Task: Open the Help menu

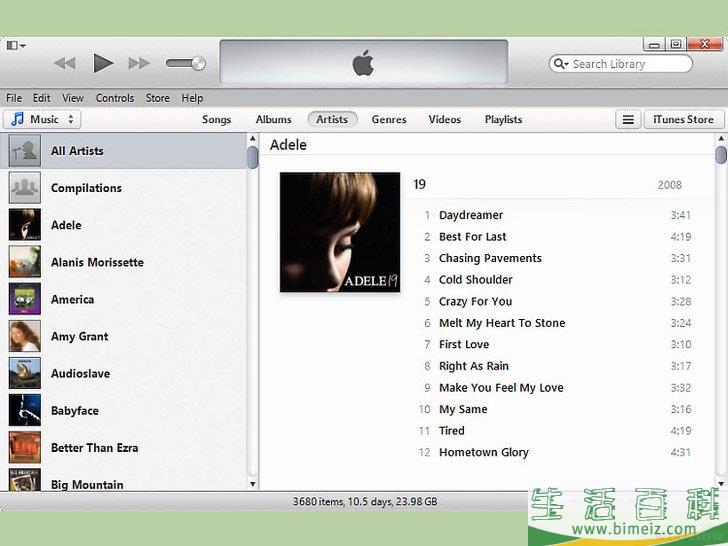Action: point(192,98)
